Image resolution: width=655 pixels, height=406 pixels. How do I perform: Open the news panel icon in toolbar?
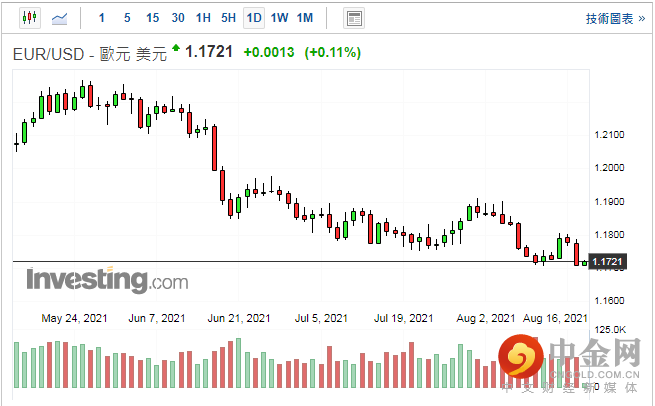point(353,18)
